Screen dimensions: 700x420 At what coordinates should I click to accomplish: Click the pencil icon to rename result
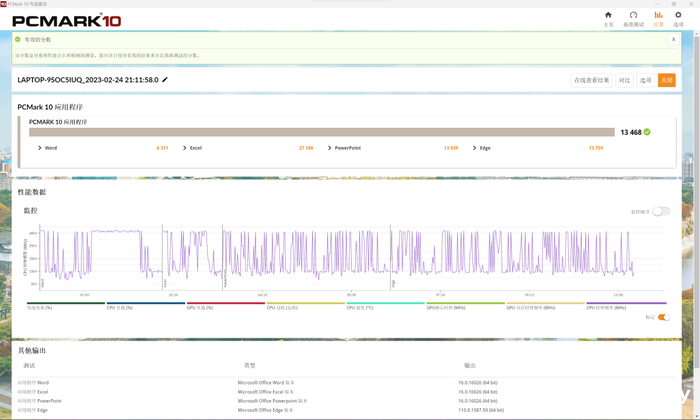pyautogui.click(x=165, y=79)
